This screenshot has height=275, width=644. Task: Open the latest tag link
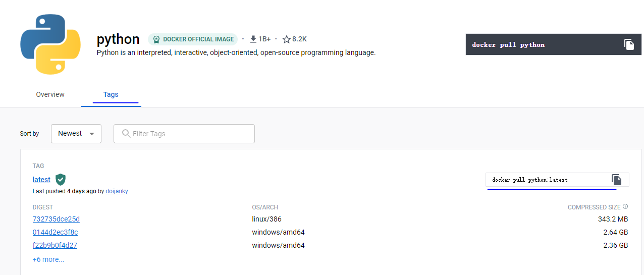pos(41,180)
